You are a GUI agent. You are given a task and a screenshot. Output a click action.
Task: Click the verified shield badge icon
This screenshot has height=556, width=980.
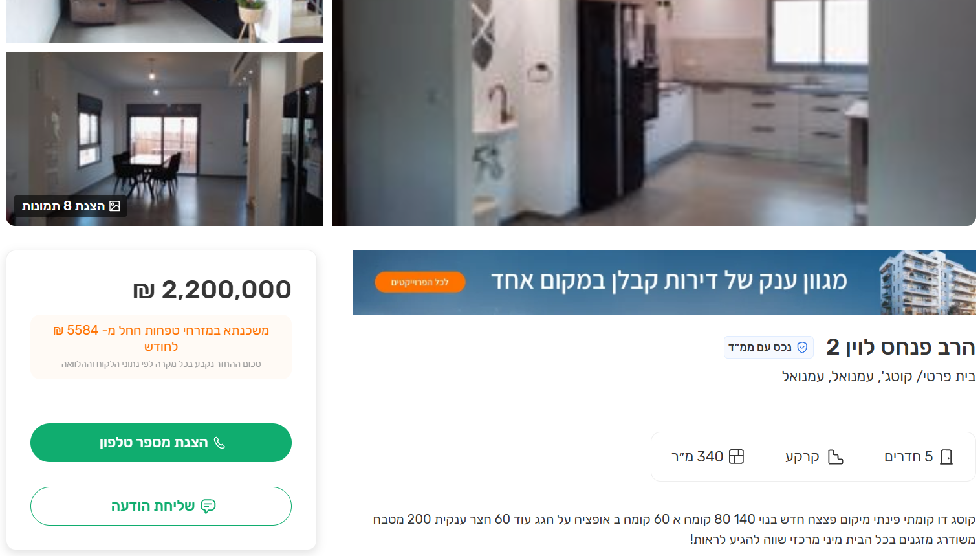click(x=802, y=348)
